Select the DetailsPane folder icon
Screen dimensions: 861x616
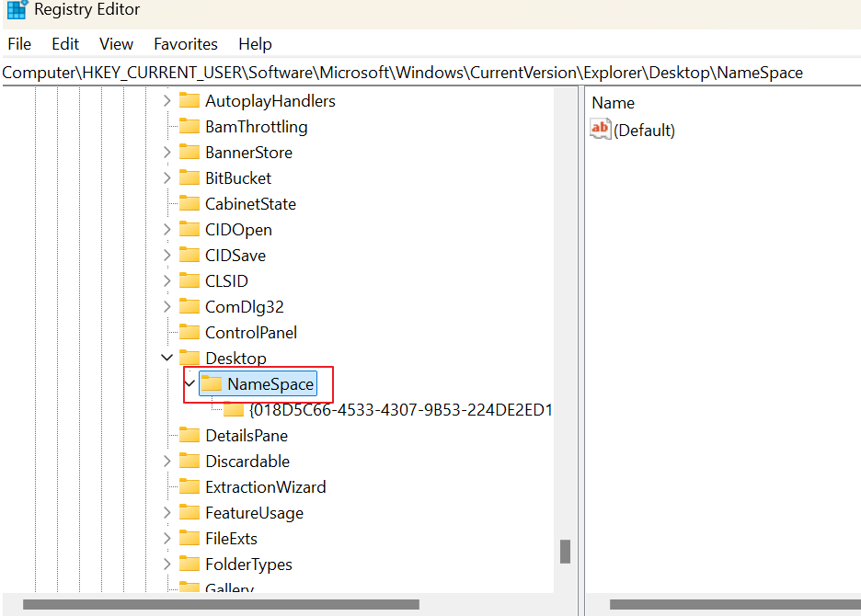point(189,435)
